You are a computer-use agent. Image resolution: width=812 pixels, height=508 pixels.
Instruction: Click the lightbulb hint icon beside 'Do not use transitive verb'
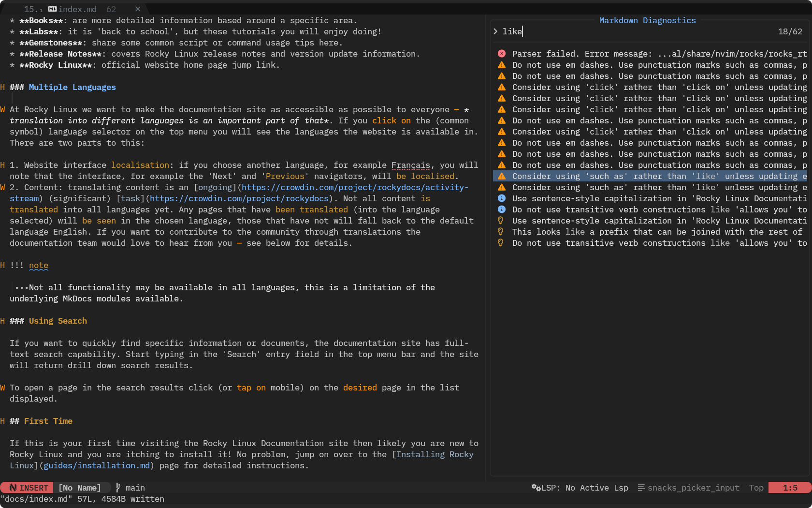[501, 243]
